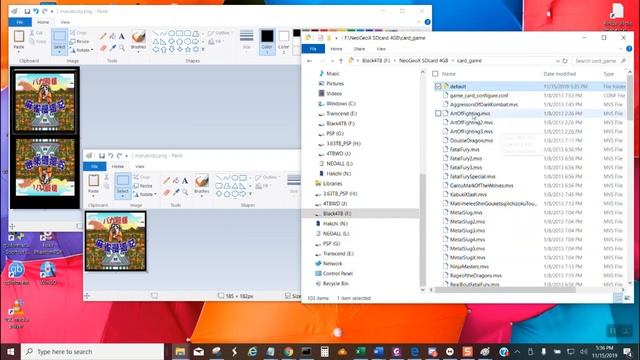Expand Brushes dropdown in rear Paint window
The height and width of the screenshot is (360, 640).
(138, 51)
